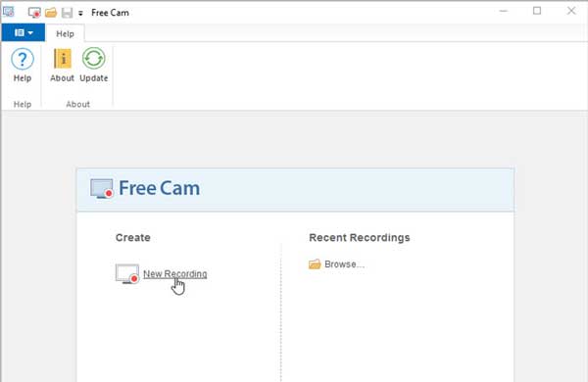Minimize the Free Cam window
Image resolution: width=588 pixels, height=382 pixels.
click(x=504, y=11)
